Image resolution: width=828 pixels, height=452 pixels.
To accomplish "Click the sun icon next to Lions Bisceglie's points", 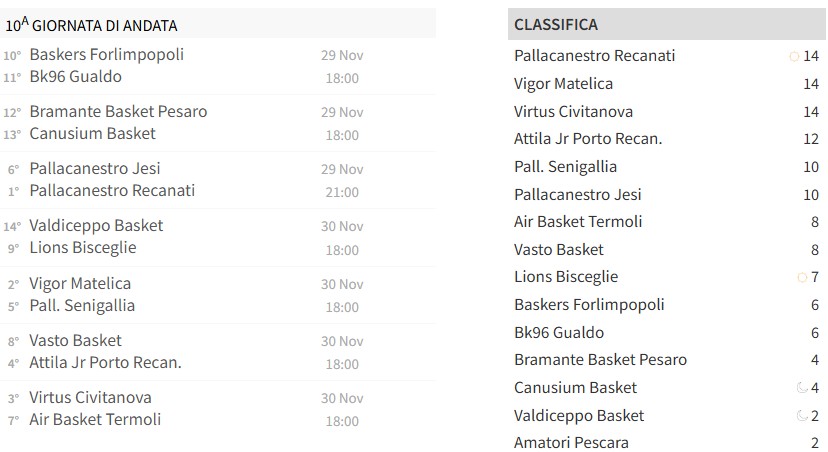I will pyautogui.click(x=800, y=277).
